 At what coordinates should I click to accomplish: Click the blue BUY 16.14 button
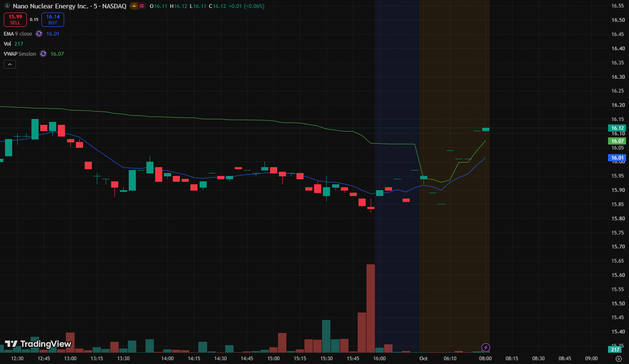(x=53, y=20)
